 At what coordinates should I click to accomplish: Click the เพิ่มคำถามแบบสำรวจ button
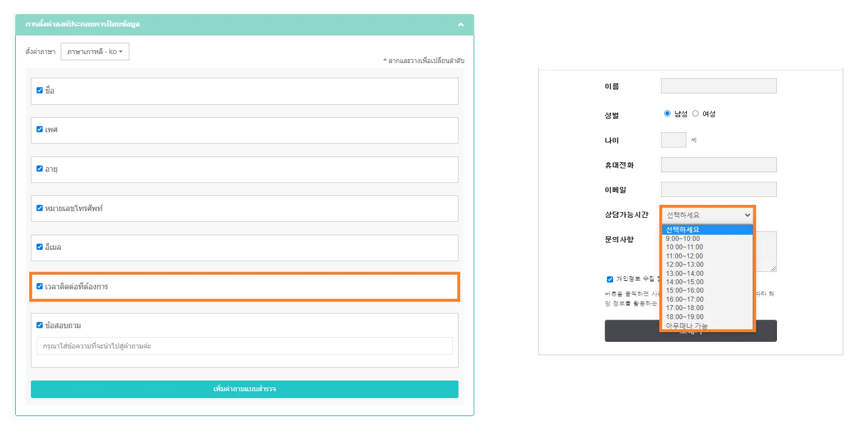pyautogui.click(x=244, y=389)
